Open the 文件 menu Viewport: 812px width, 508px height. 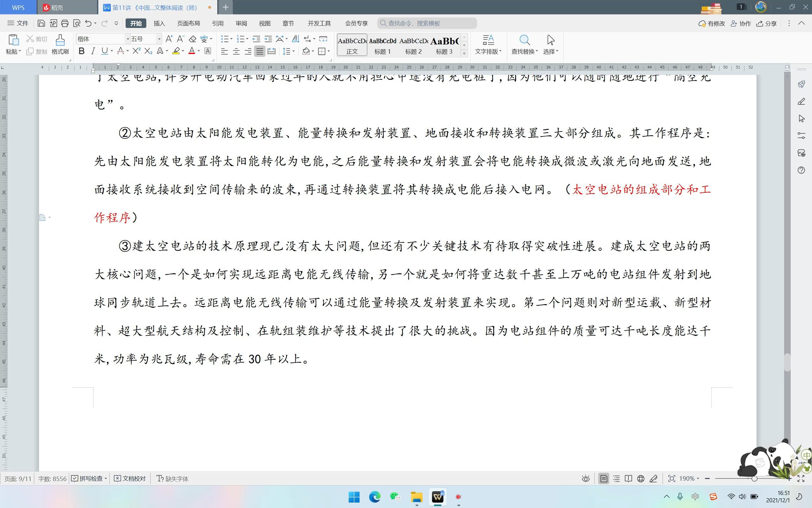pyautogui.click(x=18, y=23)
